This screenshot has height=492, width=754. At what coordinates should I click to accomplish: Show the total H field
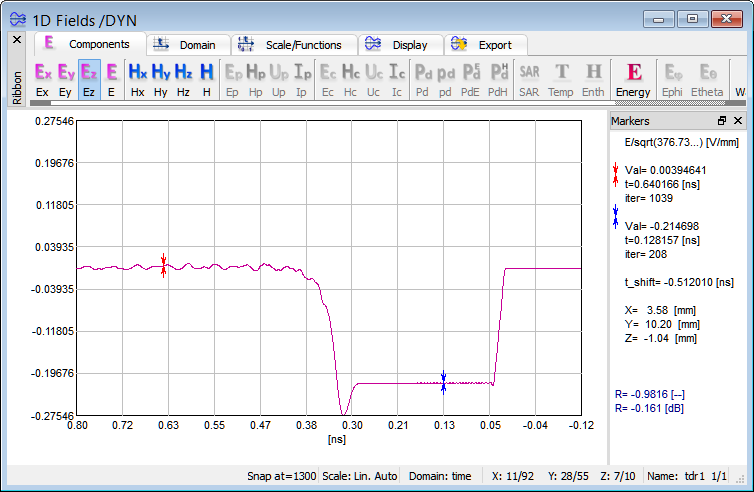coord(207,79)
